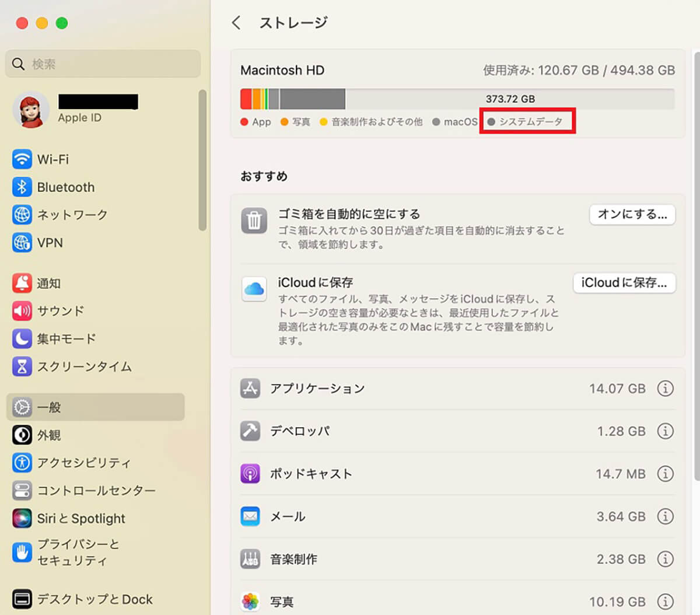Viewport: 700px width, 615px height.
Task: Click the メール envelope icon
Action: (250, 516)
